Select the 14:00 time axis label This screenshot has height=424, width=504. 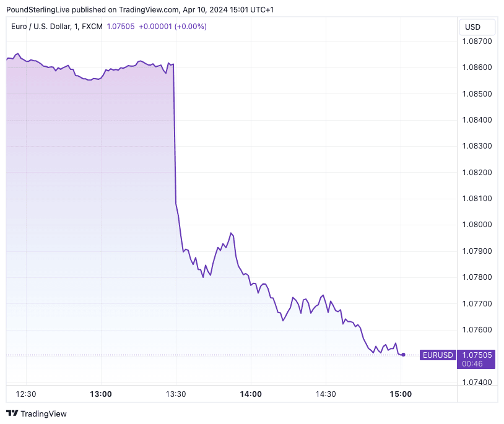click(x=251, y=394)
